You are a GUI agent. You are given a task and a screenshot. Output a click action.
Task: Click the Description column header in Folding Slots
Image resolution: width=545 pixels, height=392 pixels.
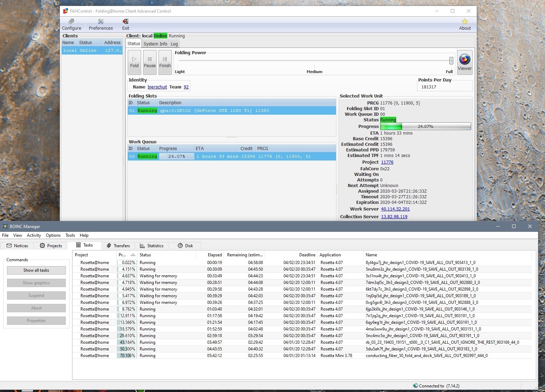pyautogui.click(x=247, y=103)
